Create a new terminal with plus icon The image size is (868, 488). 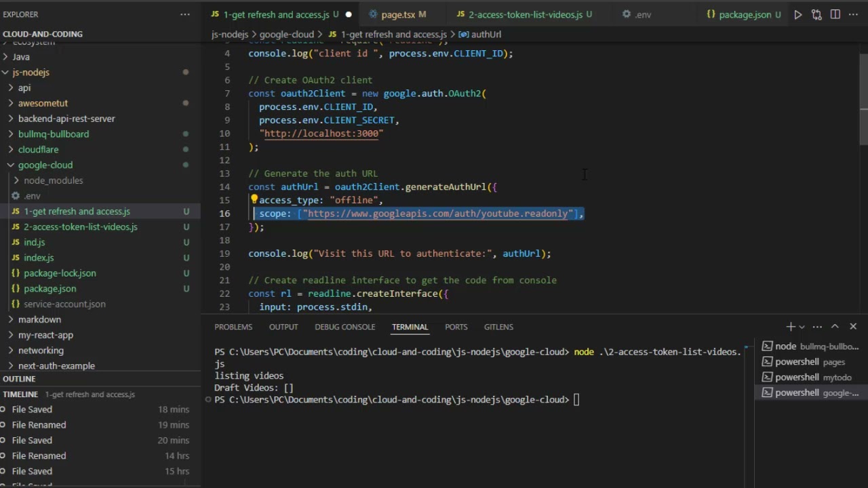791,327
